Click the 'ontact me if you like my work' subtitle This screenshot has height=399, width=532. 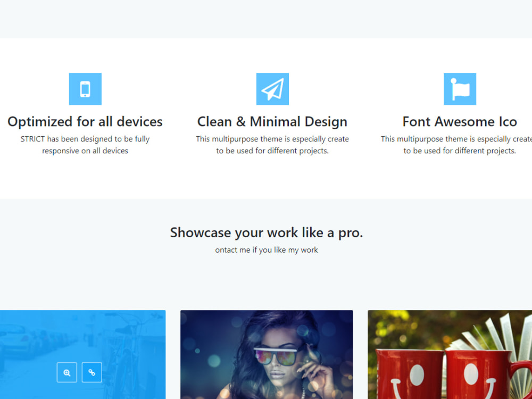pos(267,250)
